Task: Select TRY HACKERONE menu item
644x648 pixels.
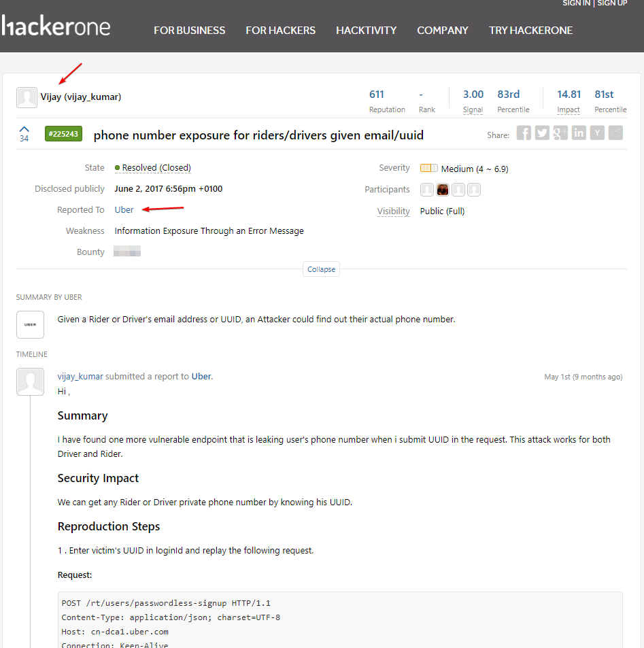Action: (x=530, y=31)
